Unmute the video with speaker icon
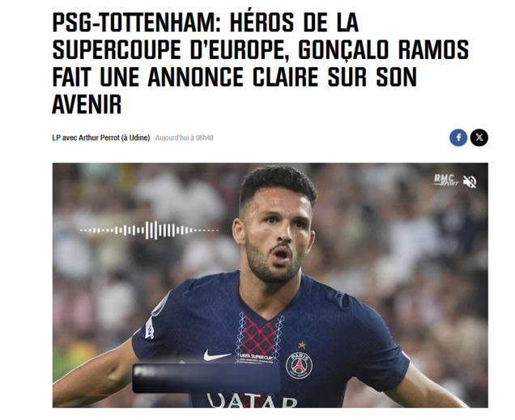515x420 pixels. [470, 181]
